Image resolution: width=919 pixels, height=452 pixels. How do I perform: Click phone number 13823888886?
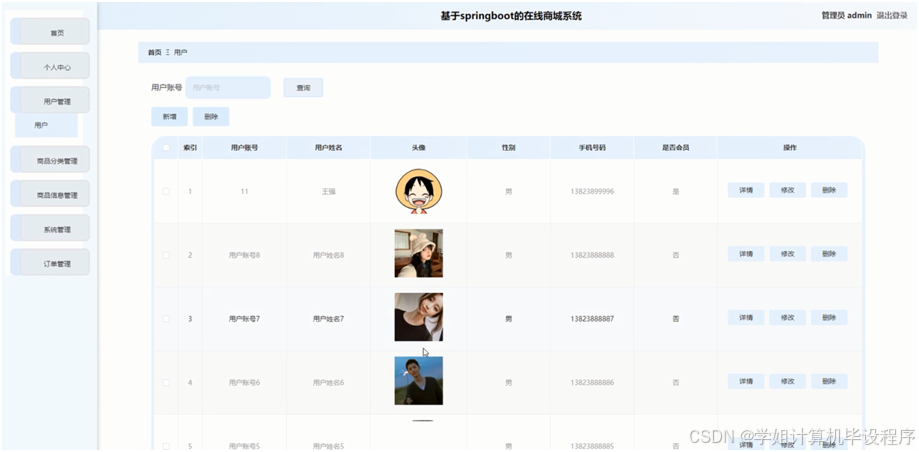(592, 382)
